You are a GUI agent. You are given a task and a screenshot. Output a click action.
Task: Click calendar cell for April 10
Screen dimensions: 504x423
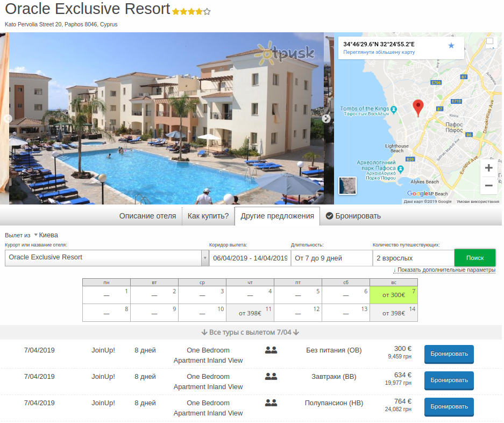202,313
